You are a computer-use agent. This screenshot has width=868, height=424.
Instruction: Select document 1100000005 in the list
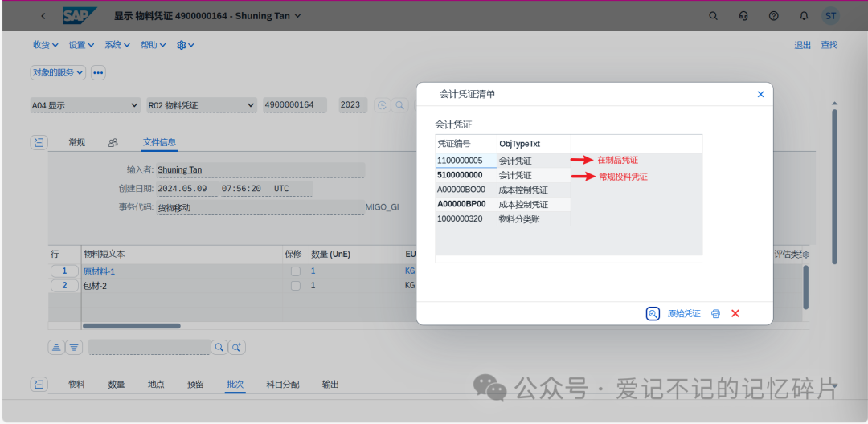click(465, 161)
